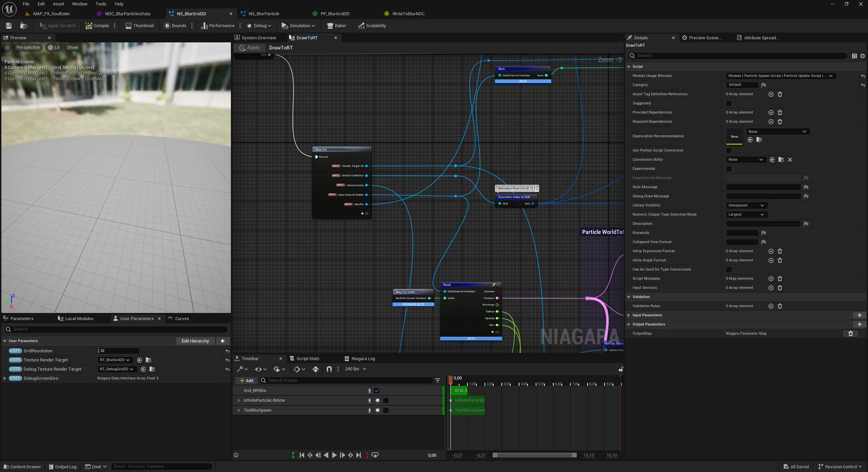Open Lit view mode button
868x472 pixels.
tap(54, 47)
